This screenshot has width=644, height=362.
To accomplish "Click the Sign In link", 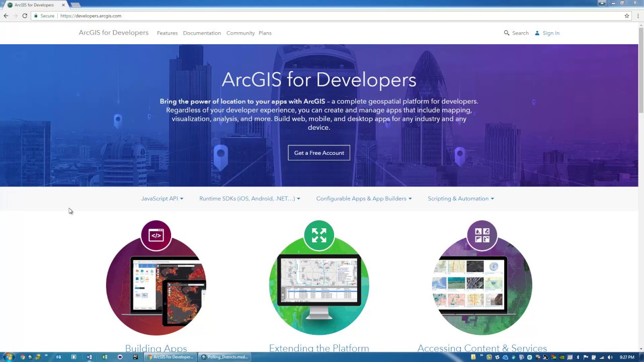I will 551,33.
